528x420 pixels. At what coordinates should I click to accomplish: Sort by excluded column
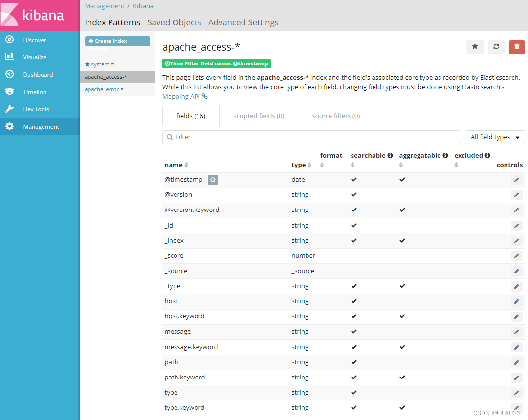(x=456, y=165)
